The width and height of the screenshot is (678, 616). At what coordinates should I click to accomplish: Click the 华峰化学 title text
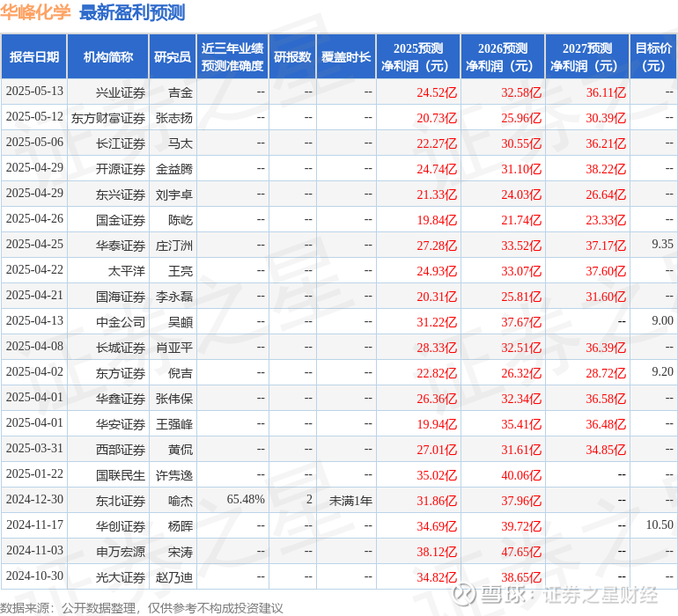tap(35, 12)
